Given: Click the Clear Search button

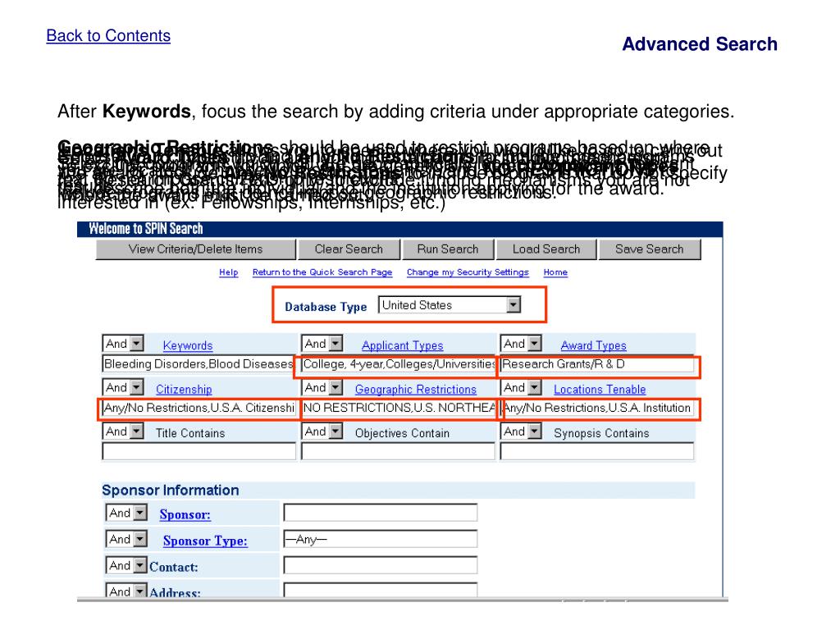Looking at the screenshot, I should (x=349, y=249).
